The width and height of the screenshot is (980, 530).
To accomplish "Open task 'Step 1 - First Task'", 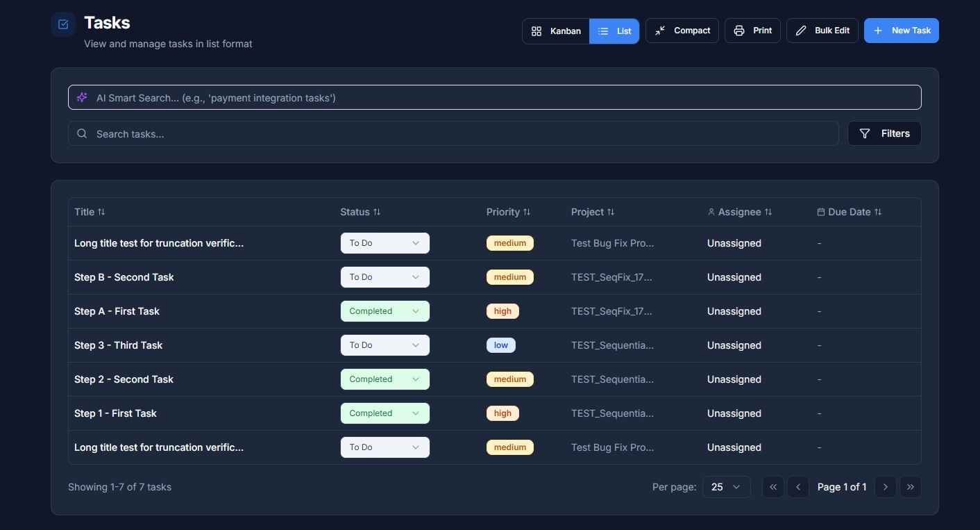I will coord(115,413).
